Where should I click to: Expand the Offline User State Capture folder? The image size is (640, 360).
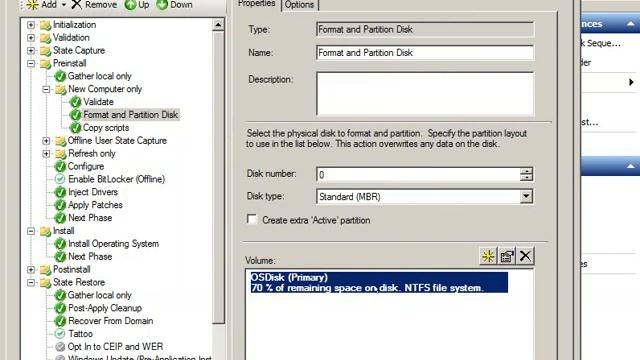click(46, 141)
